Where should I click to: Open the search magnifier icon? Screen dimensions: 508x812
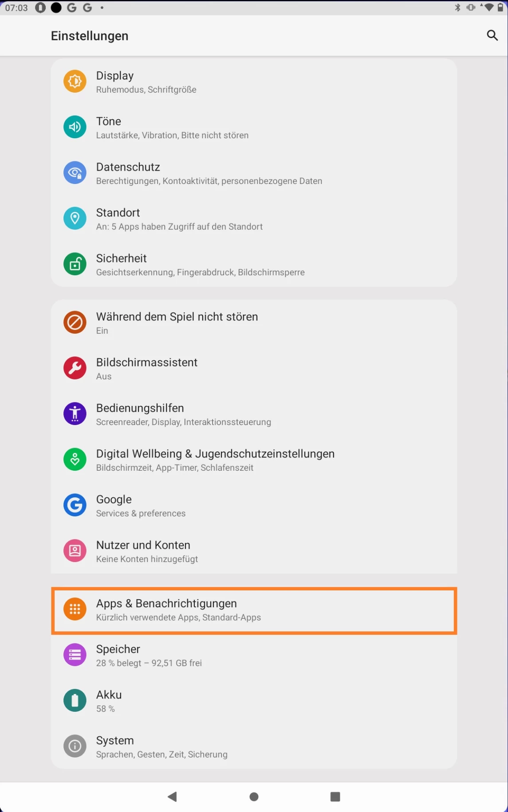492,35
